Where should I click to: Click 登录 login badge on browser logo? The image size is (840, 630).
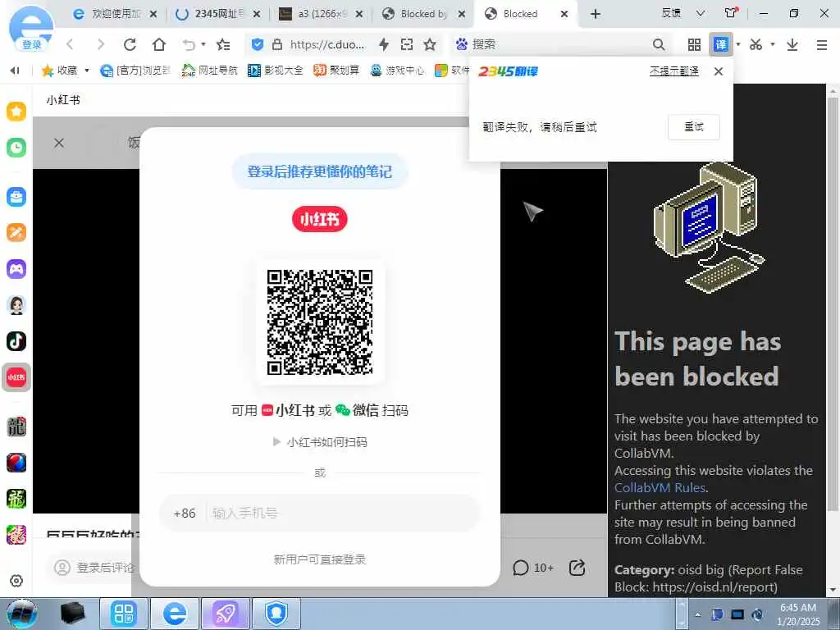click(x=32, y=45)
